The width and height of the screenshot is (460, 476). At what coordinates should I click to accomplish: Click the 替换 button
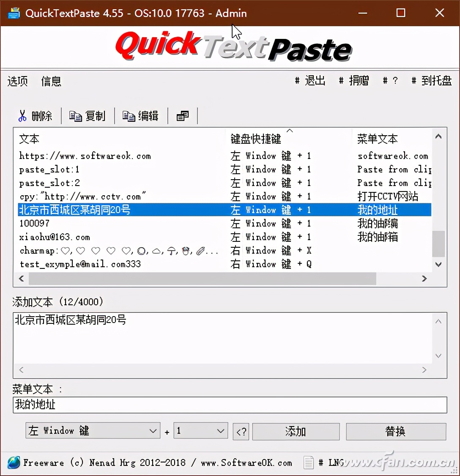click(x=396, y=431)
